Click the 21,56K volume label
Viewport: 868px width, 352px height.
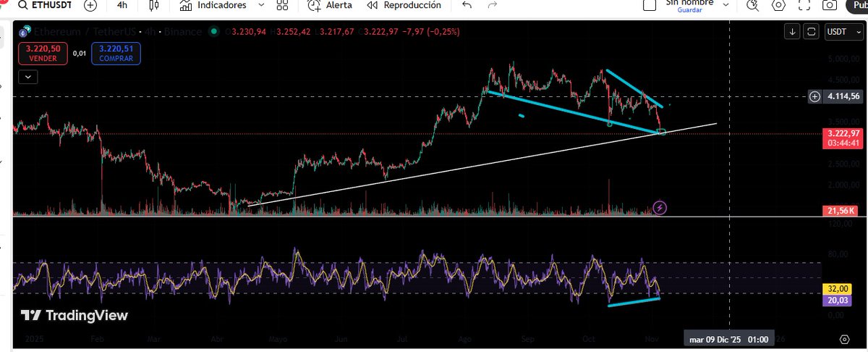[840, 210]
